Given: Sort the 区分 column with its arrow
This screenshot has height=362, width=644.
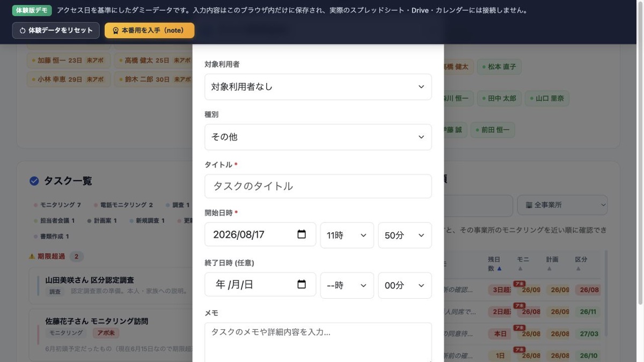Looking at the screenshot, I should (578, 268).
